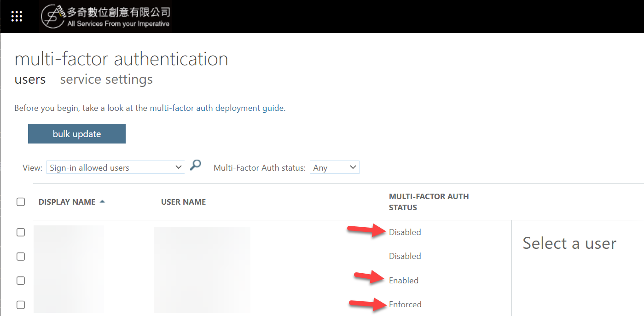The image size is (644, 316).
Task: Open multi-factor auth deployment guide link
Action: click(x=217, y=109)
